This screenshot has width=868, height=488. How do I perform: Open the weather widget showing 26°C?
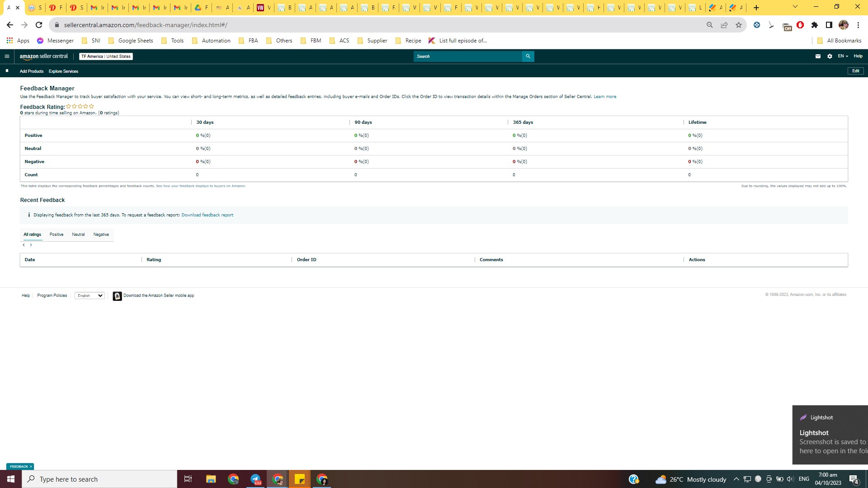(x=691, y=479)
